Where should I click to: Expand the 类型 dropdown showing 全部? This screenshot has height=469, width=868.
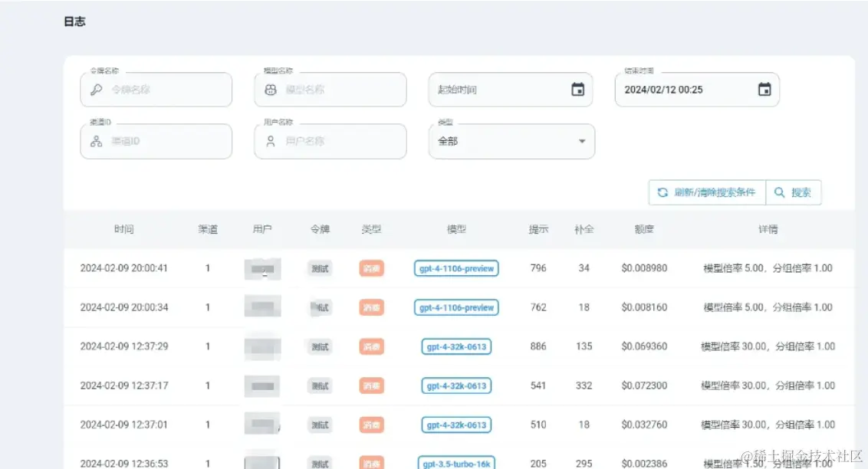[511, 142]
